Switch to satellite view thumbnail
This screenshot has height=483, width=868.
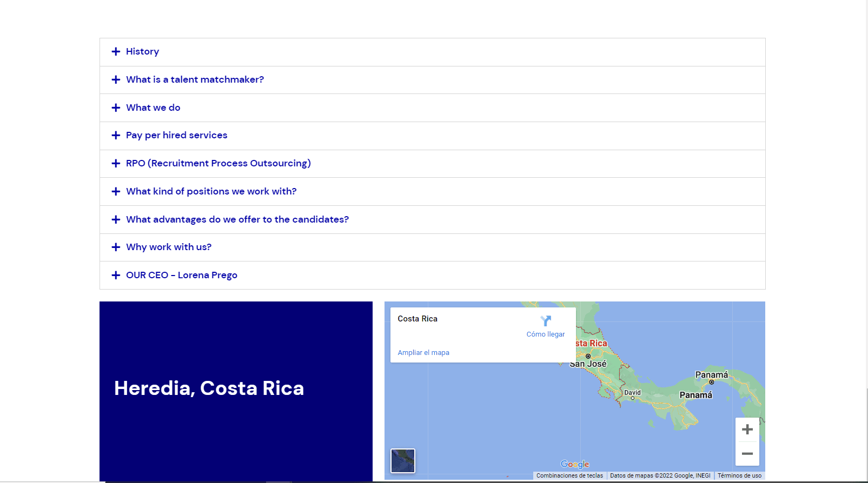click(403, 461)
